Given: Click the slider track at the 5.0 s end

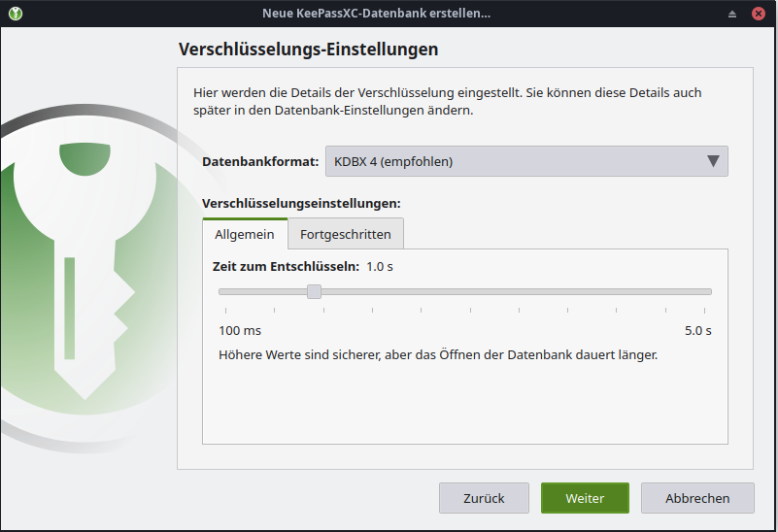Looking at the screenshot, I should tap(709, 291).
